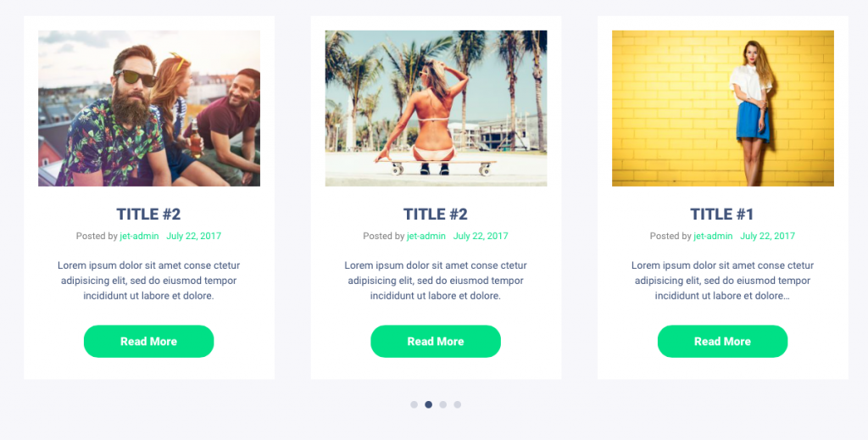The height and width of the screenshot is (440, 868).
Task: Open the yellow brick wall photo
Action: pos(722,109)
